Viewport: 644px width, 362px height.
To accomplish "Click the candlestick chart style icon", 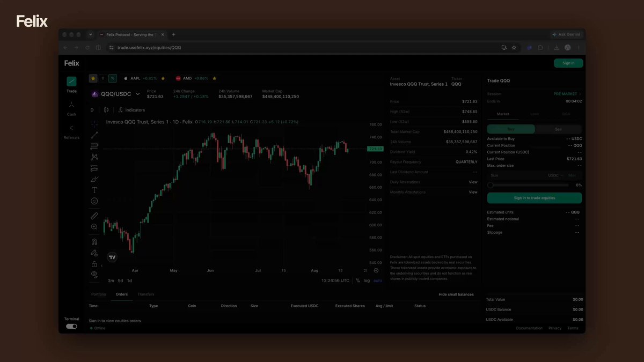I will click(x=106, y=110).
